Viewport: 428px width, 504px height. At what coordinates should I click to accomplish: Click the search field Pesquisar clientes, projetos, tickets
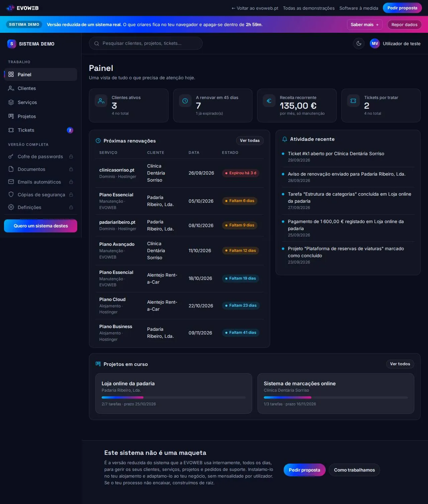pyautogui.click(x=146, y=43)
